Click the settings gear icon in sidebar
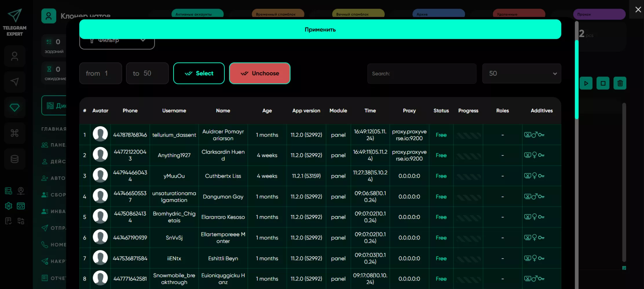 (x=8, y=206)
